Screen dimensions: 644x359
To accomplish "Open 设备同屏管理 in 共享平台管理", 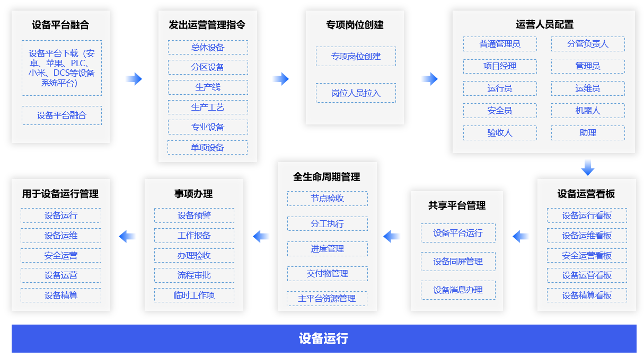I will pos(458,262).
